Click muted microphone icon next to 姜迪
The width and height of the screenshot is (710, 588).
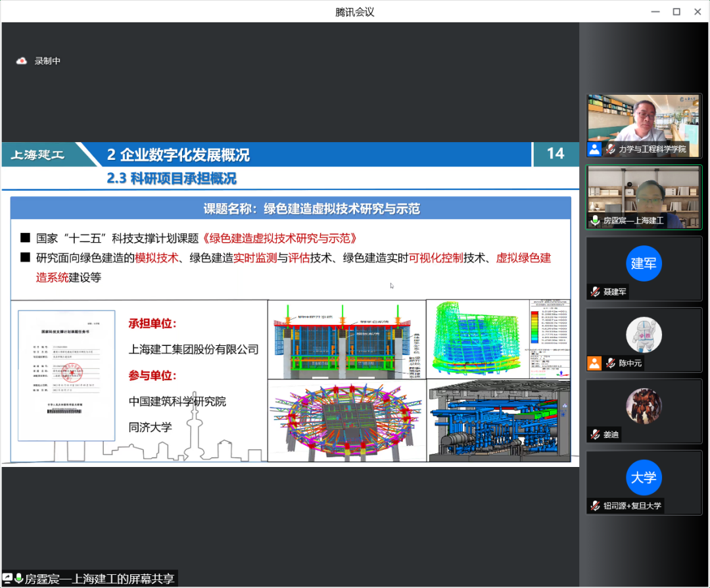click(x=595, y=435)
